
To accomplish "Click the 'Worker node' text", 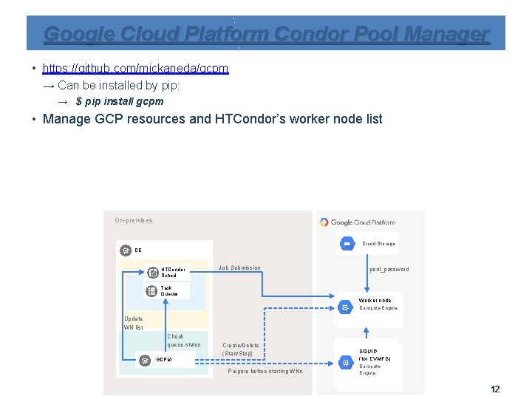I will pos(375,300).
